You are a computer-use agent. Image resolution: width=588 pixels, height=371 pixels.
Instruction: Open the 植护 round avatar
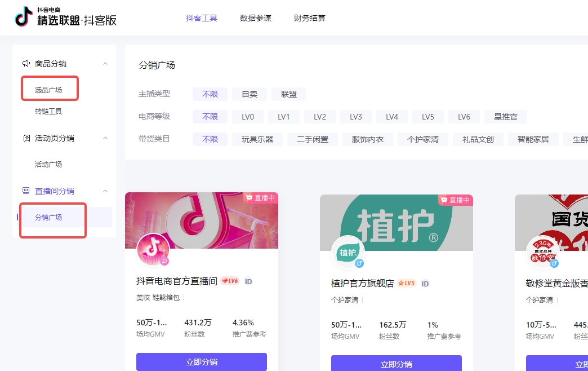tap(348, 251)
